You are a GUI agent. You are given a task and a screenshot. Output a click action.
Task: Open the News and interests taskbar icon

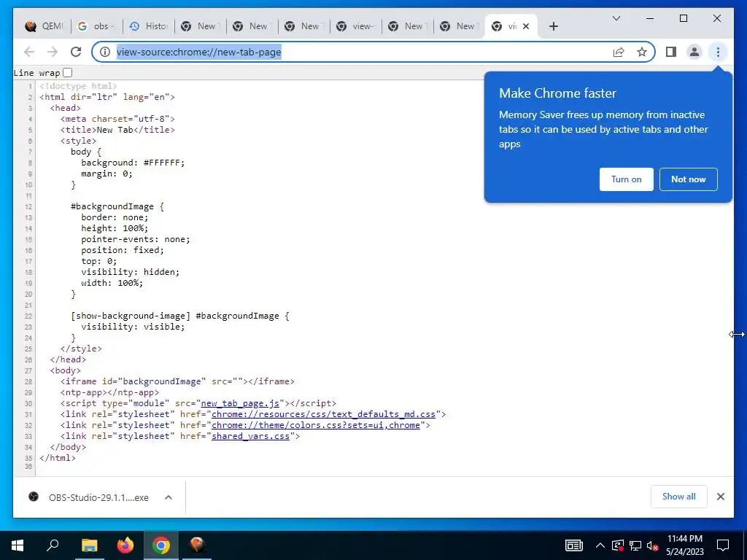click(573, 545)
